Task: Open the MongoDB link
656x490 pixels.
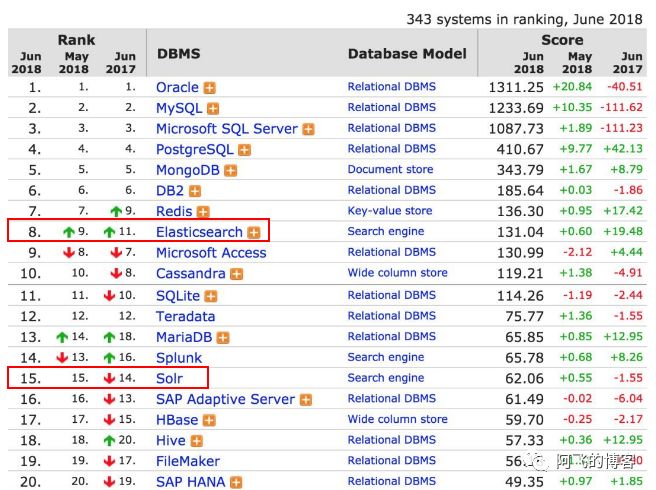Action: point(188,170)
